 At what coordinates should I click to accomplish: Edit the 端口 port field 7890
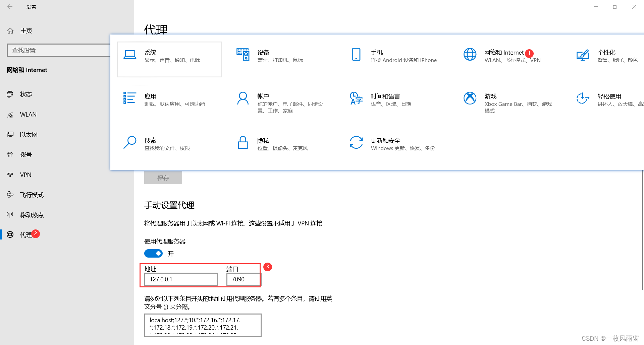click(244, 279)
